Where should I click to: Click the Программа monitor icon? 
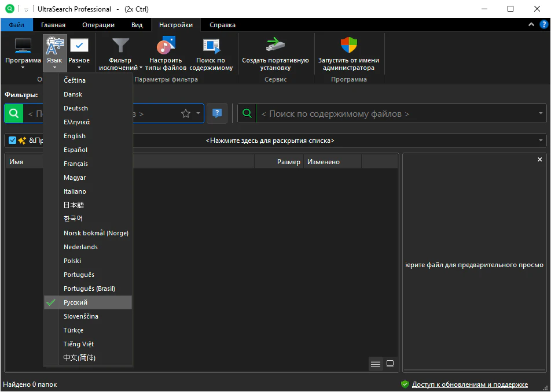click(x=23, y=46)
